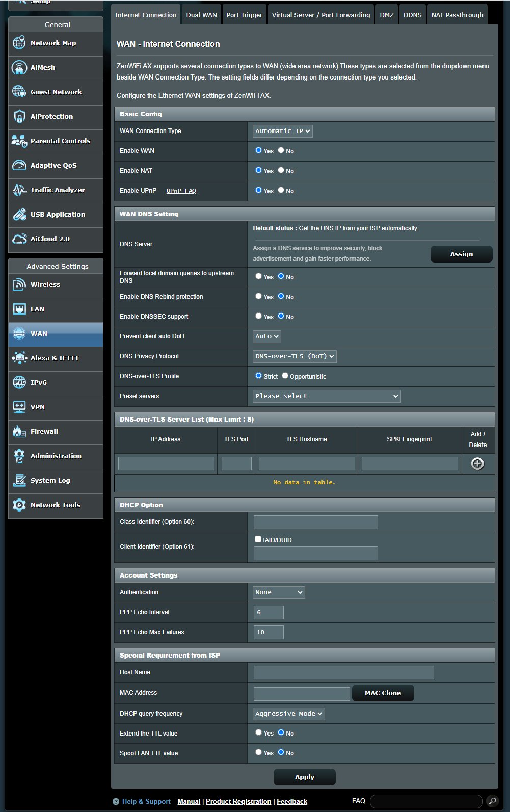Click the TLS Hostname input field
510x812 pixels.
[307, 463]
